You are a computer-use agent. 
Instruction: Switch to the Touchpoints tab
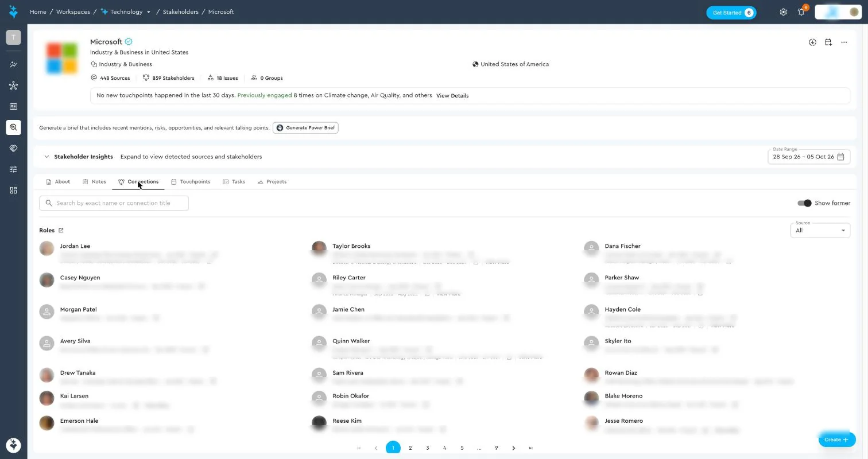[191, 182]
